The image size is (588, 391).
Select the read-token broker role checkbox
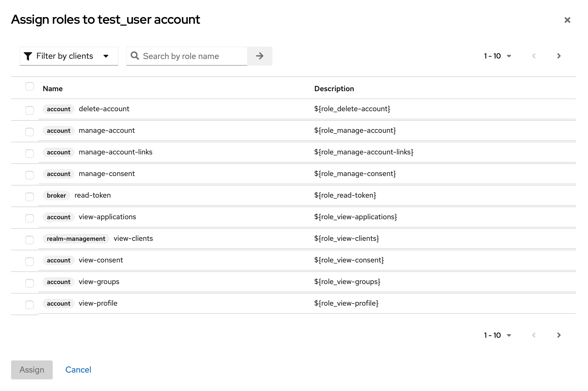(30, 197)
